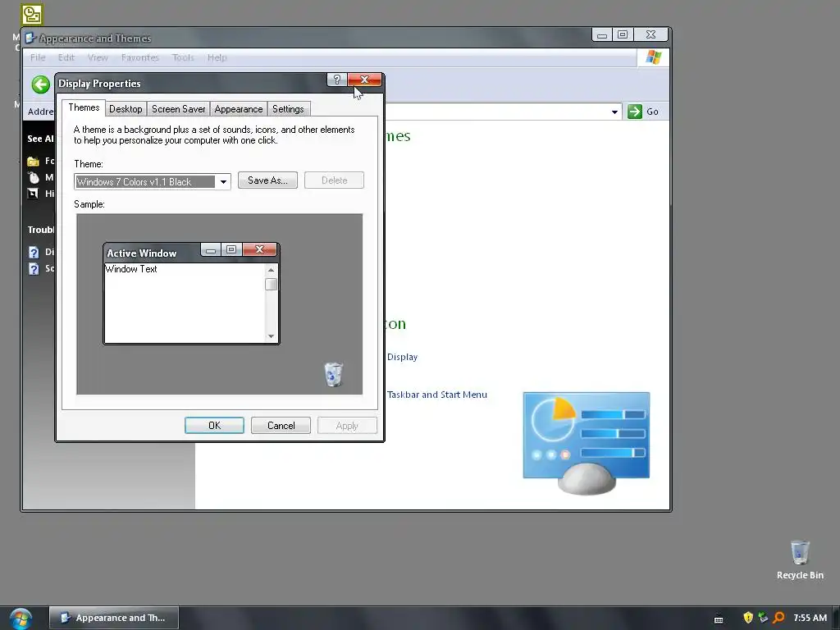Click the green Go arrow button

[635, 112]
